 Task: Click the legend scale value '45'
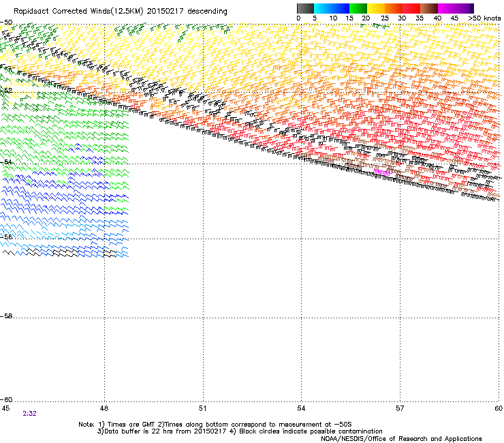click(454, 18)
